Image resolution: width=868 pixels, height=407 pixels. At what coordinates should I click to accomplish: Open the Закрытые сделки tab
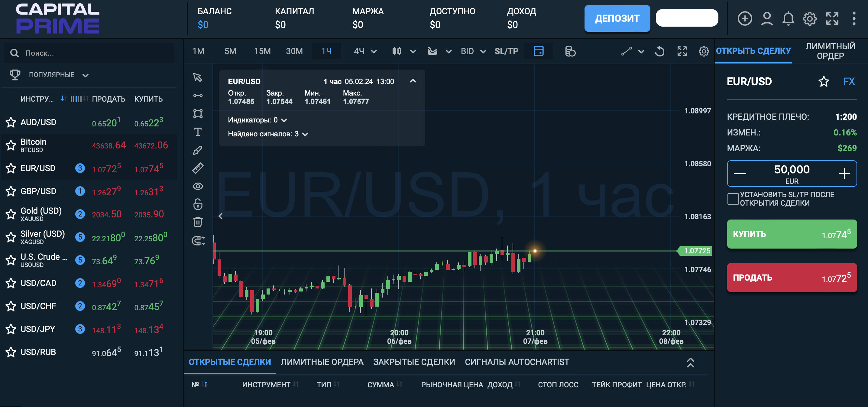coord(414,362)
